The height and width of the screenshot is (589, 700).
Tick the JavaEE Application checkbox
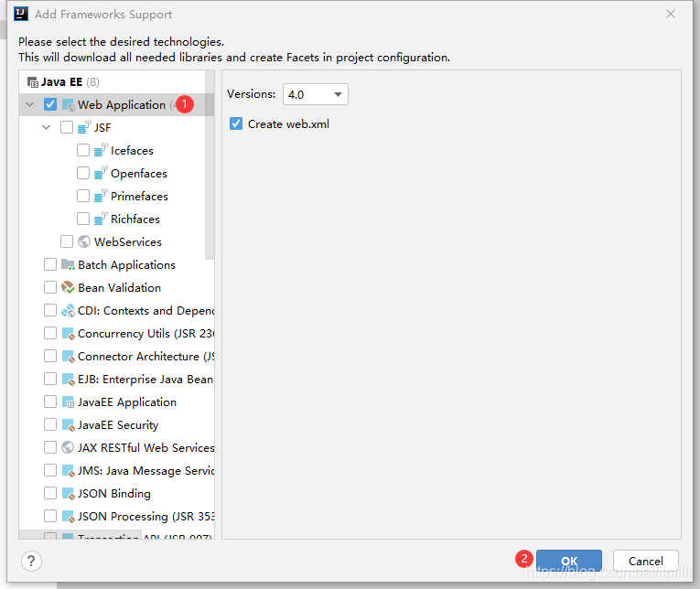[x=50, y=402]
